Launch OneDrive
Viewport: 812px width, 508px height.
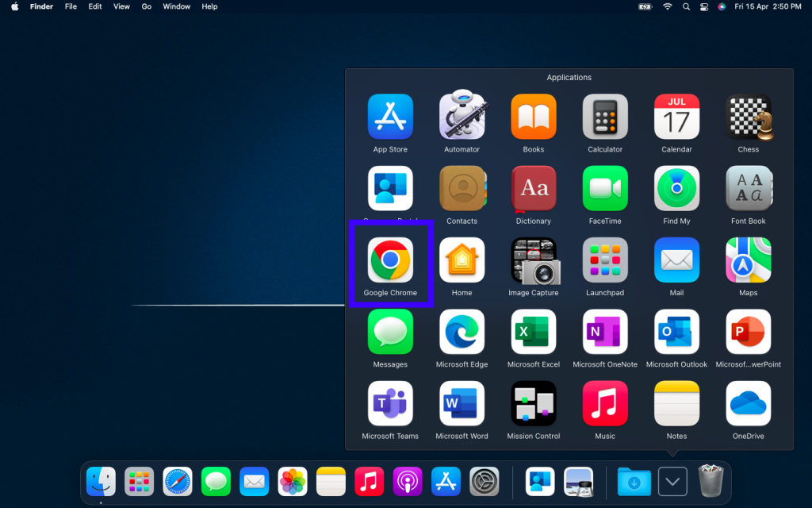(748, 403)
